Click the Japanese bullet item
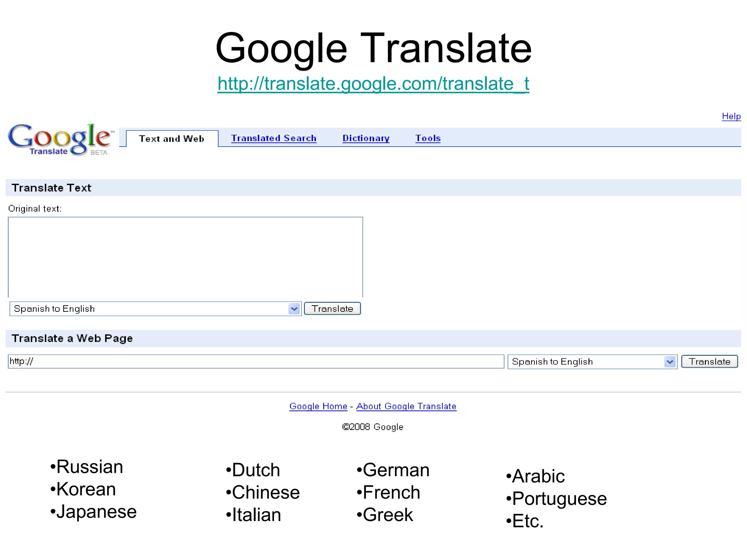The height and width of the screenshot is (560, 747). tap(93, 512)
